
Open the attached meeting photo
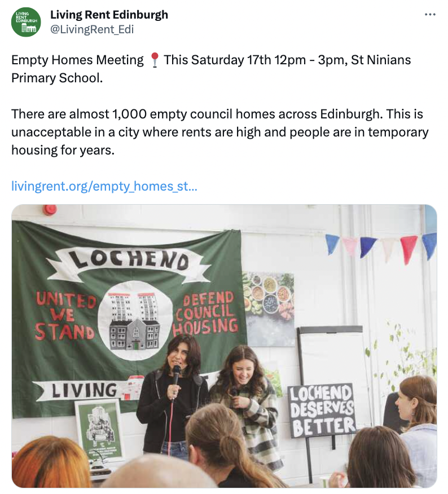click(x=224, y=346)
